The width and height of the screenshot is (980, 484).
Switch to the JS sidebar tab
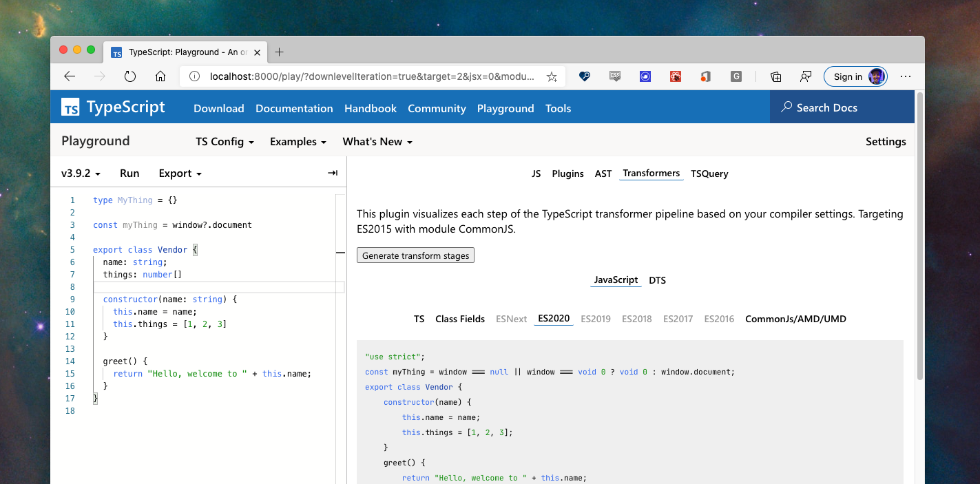click(536, 173)
